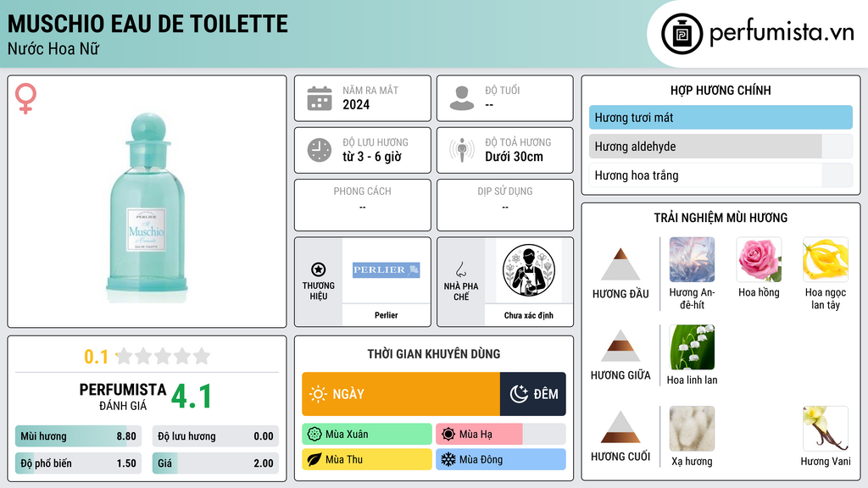Click the Mùi hương 8.80 rating bar
This screenshot has width=868, height=488.
pos(79,436)
